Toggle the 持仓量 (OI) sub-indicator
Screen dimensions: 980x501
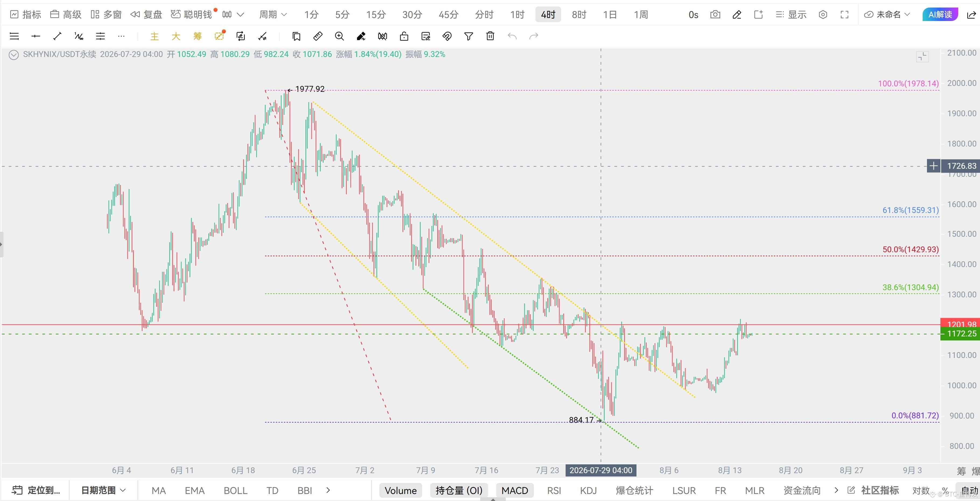pos(459,490)
